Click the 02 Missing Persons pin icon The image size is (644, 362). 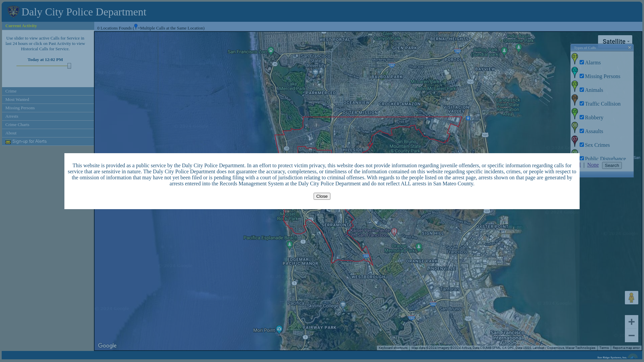575,73
